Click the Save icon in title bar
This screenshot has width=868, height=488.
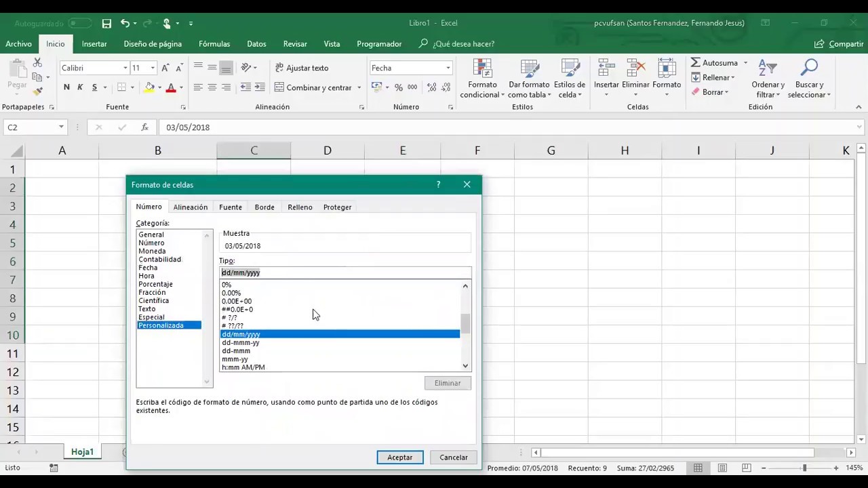point(106,23)
